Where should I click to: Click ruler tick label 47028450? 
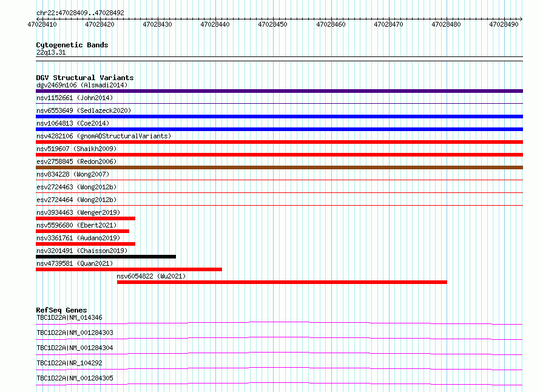pos(272,24)
